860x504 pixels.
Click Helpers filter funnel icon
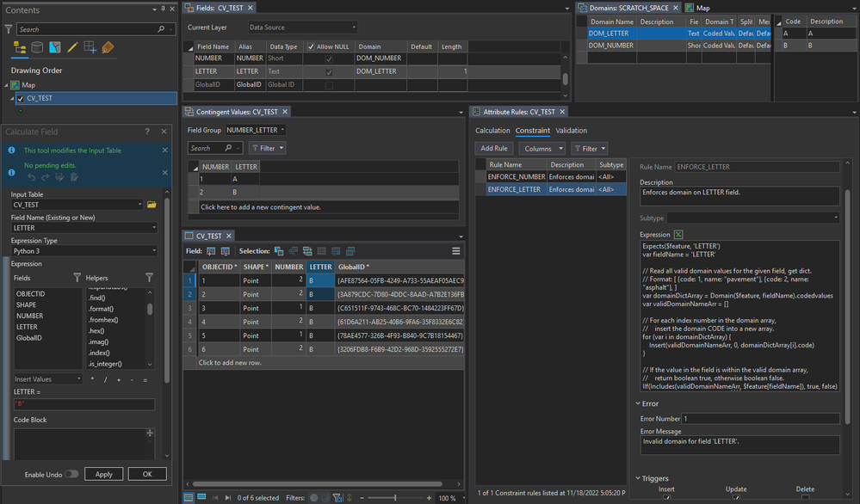pos(149,278)
